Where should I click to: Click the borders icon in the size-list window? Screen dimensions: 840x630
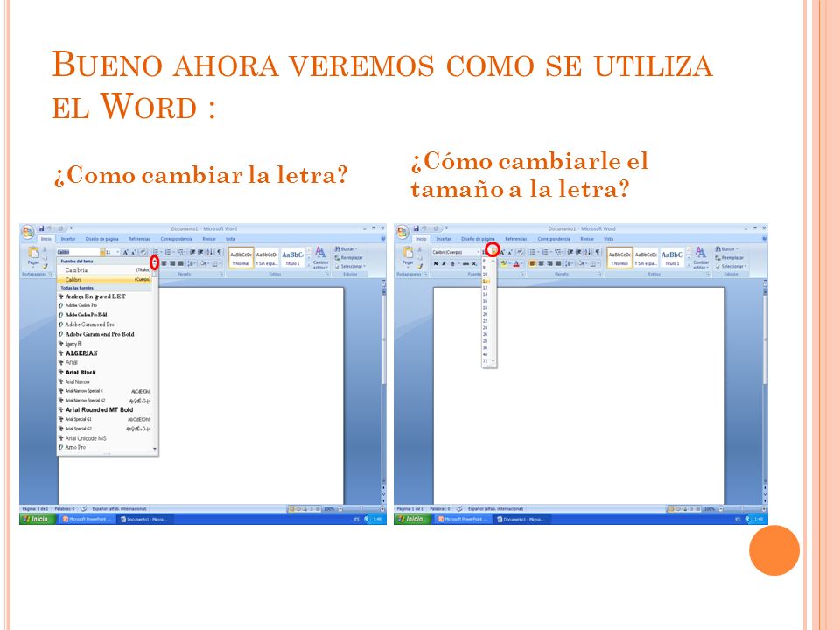tap(593, 263)
